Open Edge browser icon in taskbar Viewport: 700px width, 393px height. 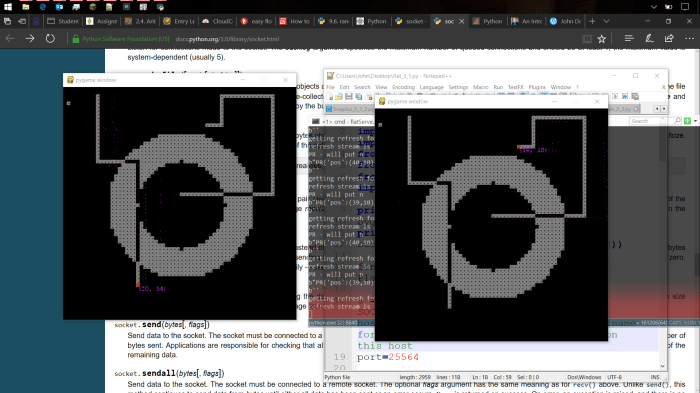(42, 7)
